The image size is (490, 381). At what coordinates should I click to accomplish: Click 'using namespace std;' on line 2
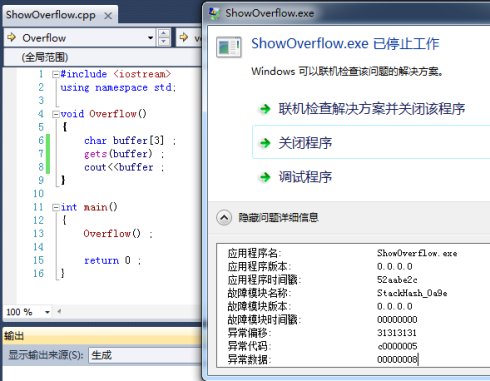coord(118,88)
